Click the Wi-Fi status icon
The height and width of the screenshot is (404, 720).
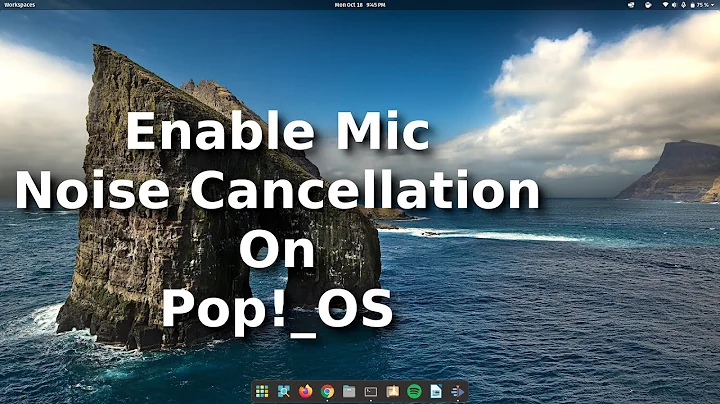coord(665,5)
